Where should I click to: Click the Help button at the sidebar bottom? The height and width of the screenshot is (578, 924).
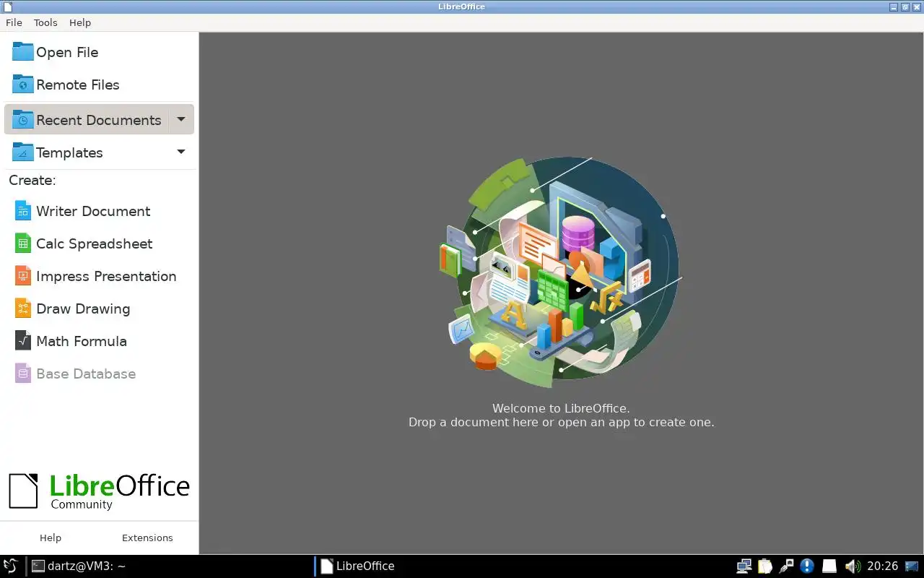51,538
